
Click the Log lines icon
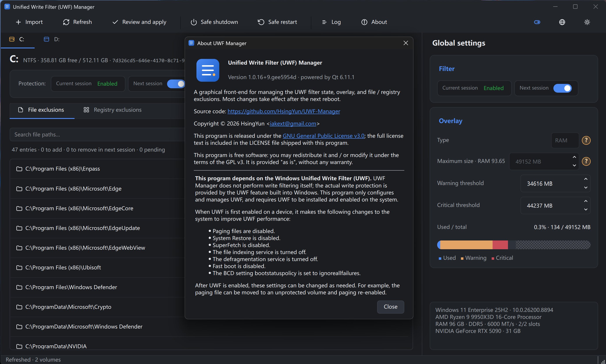[x=324, y=22]
